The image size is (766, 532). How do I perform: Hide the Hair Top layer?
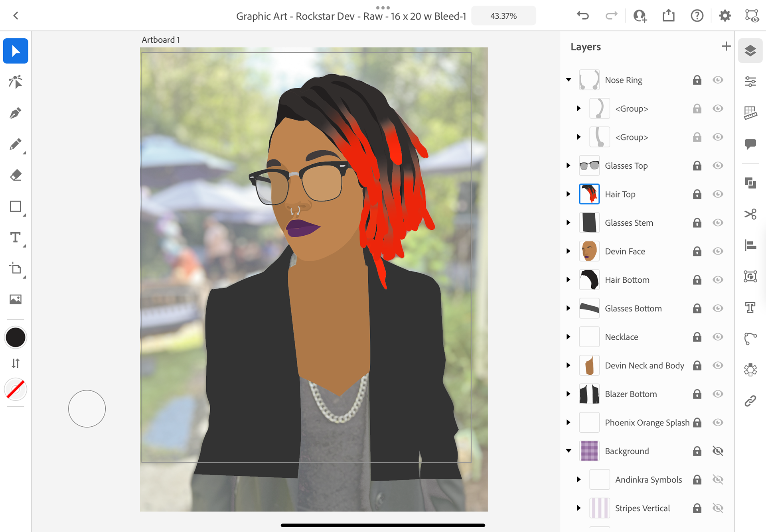(x=718, y=194)
